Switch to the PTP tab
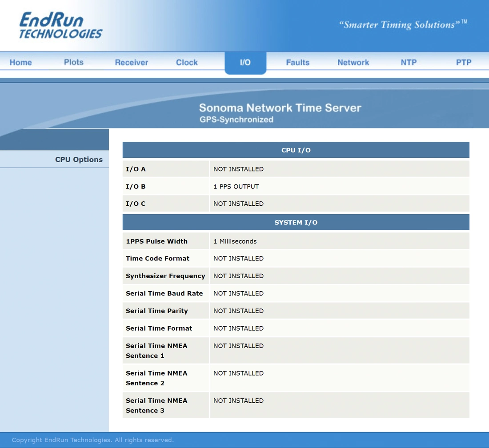The image size is (489, 448). tap(464, 62)
